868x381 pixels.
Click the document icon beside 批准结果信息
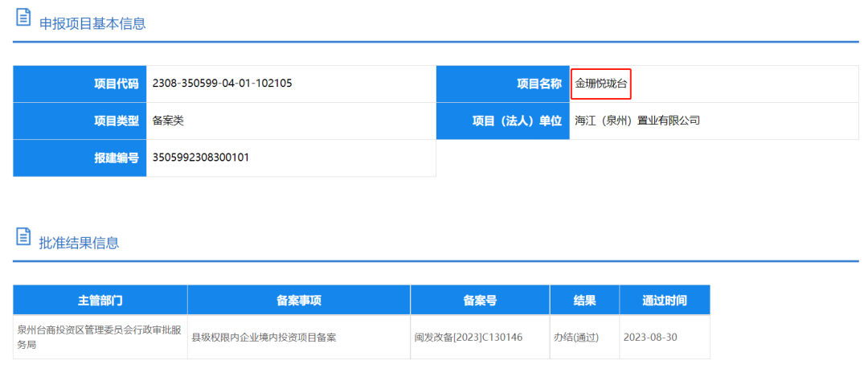(x=23, y=236)
